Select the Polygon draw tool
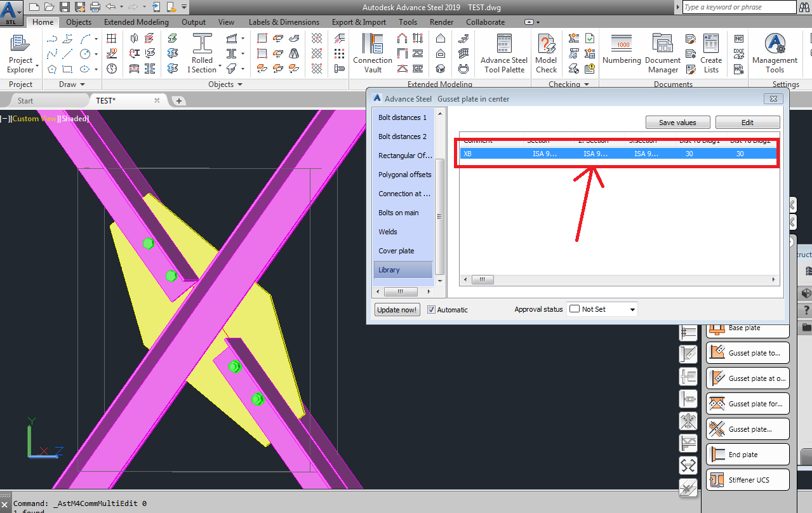812x513 pixels. (x=52, y=69)
